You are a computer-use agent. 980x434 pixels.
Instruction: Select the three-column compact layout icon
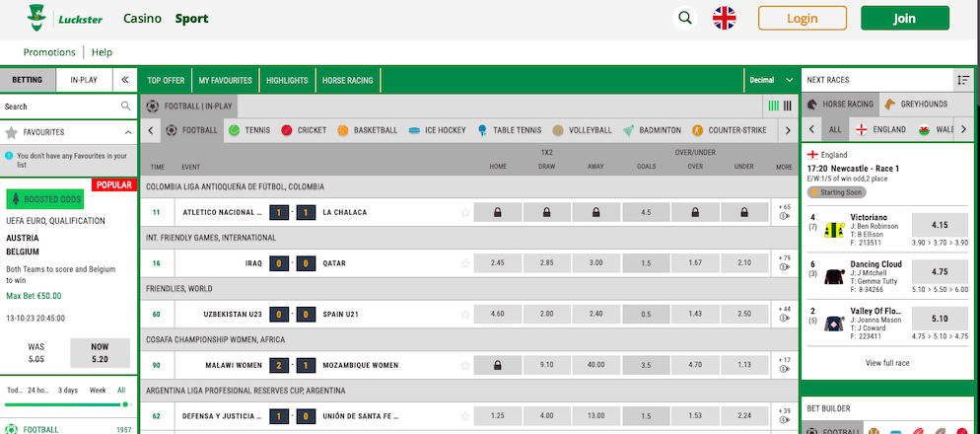[x=788, y=107]
